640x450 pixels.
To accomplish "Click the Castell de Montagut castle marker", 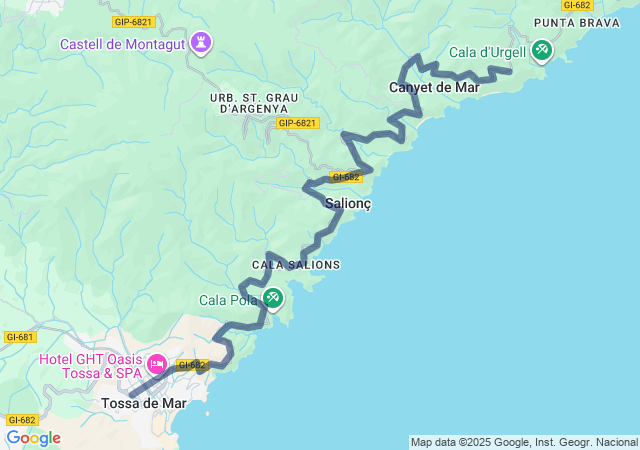I will pyautogui.click(x=201, y=43).
